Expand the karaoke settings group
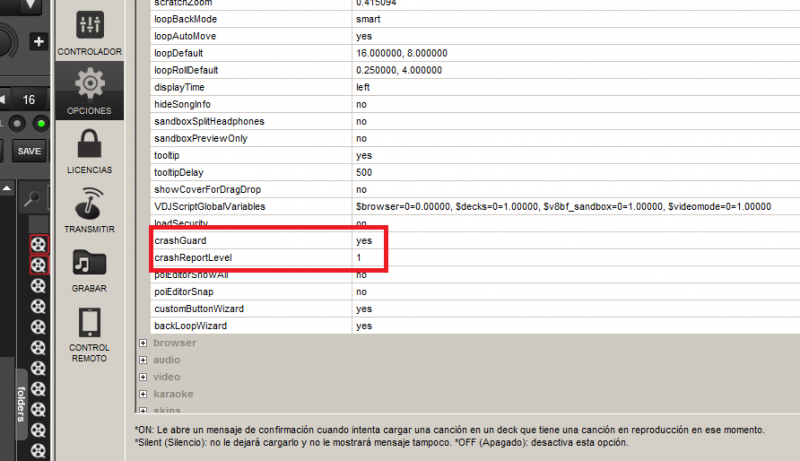This screenshot has width=800, height=461. (143, 394)
